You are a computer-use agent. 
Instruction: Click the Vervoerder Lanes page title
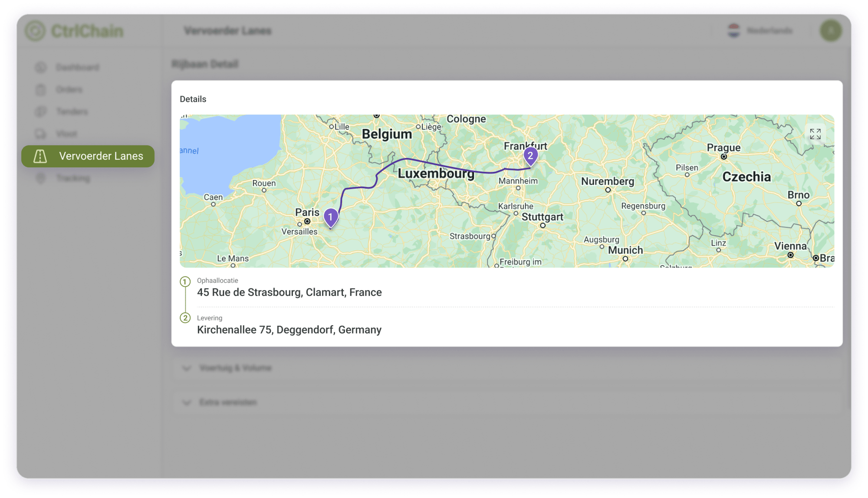pos(228,31)
